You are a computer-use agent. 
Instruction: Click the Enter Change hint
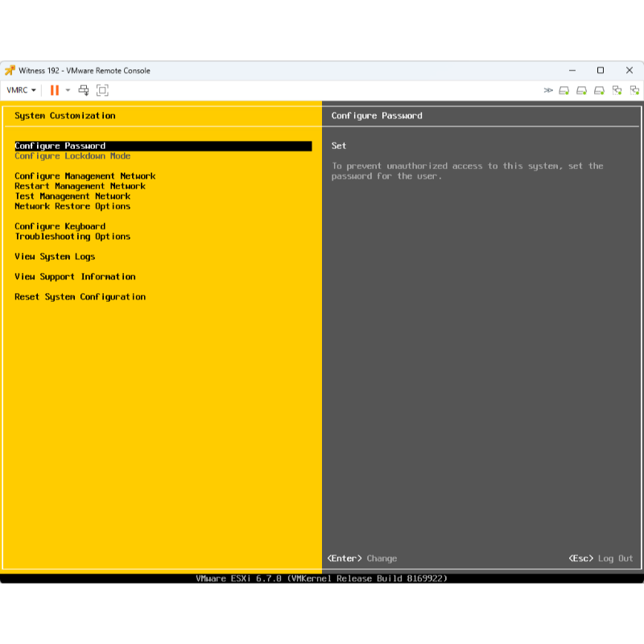(x=362, y=559)
